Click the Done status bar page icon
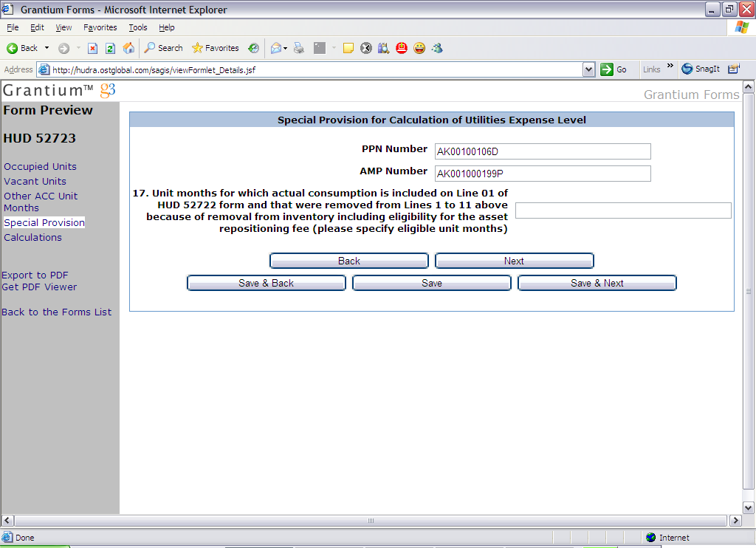This screenshot has height=548, width=756. click(x=7, y=538)
